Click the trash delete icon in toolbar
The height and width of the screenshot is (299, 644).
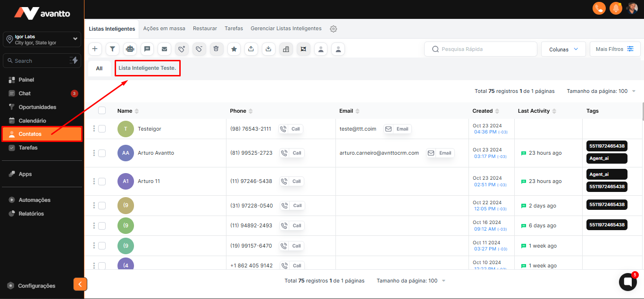pyautogui.click(x=216, y=49)
